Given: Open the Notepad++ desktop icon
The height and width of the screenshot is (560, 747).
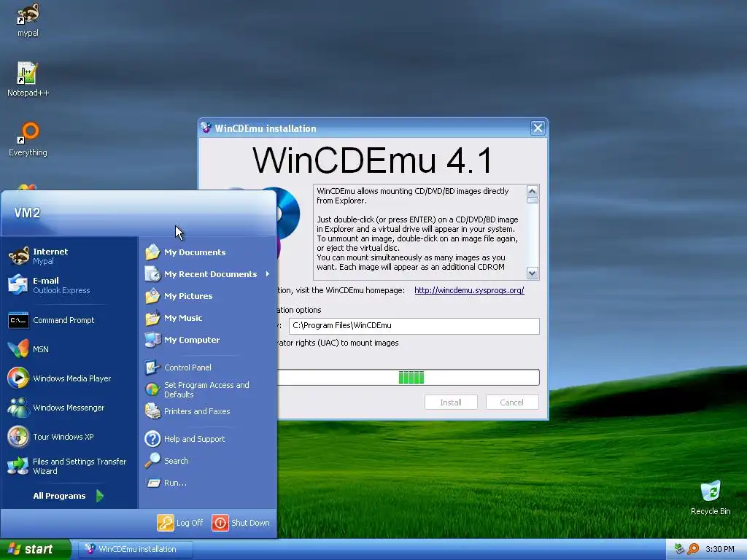Looking at the screenshot, I should click(x=28, y=79).
